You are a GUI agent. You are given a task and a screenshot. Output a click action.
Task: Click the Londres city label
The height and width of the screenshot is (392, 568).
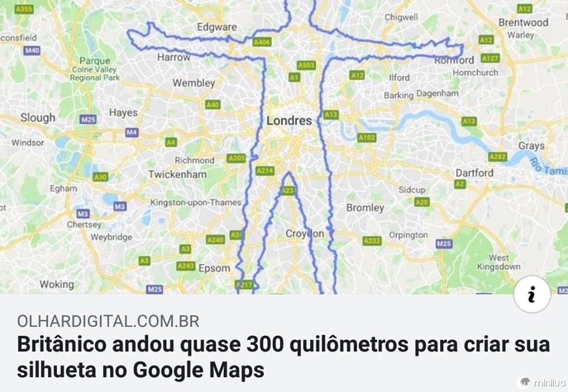click(x=289, y=121)
